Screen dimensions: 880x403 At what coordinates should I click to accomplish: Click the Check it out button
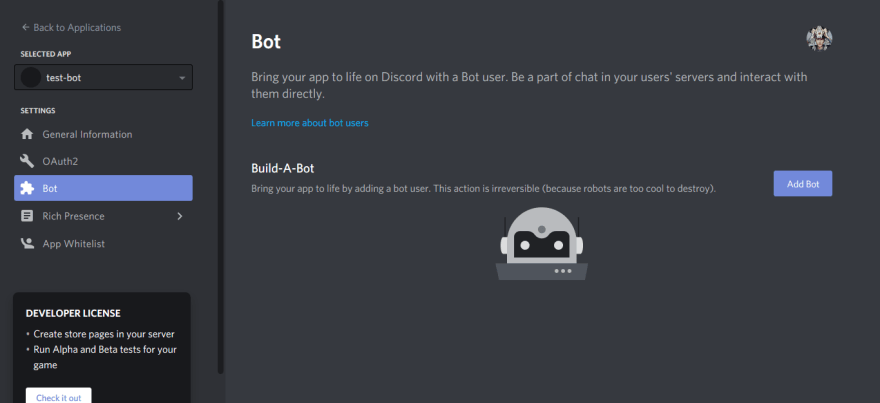click(x=58, y=397)
